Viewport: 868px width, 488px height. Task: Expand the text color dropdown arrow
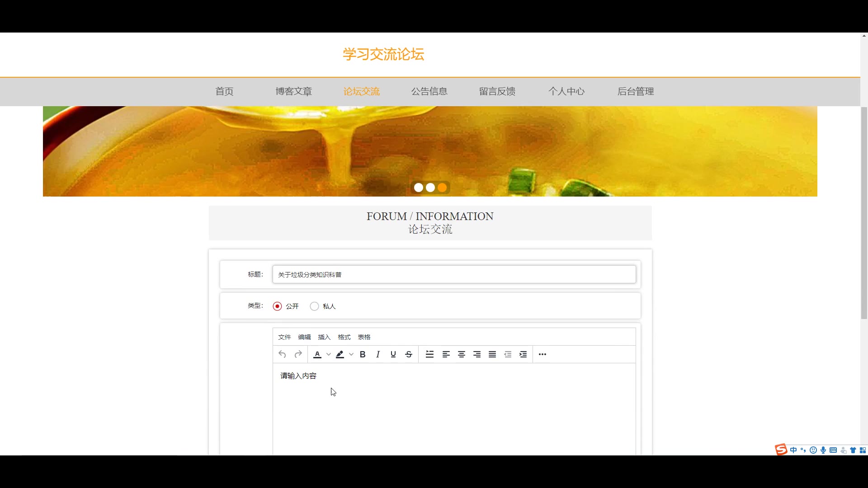pos(329,355)
